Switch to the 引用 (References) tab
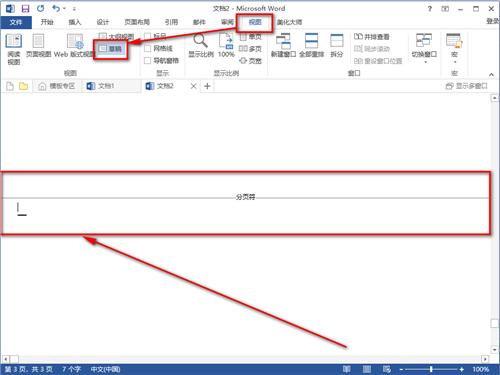 click(171, 22)
